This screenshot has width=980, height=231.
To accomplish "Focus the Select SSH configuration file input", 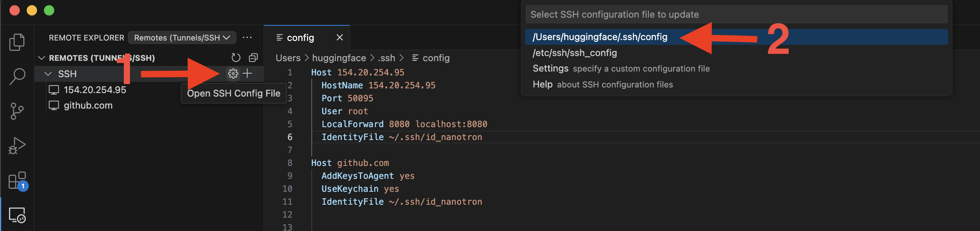I will [x=736, y=15].
